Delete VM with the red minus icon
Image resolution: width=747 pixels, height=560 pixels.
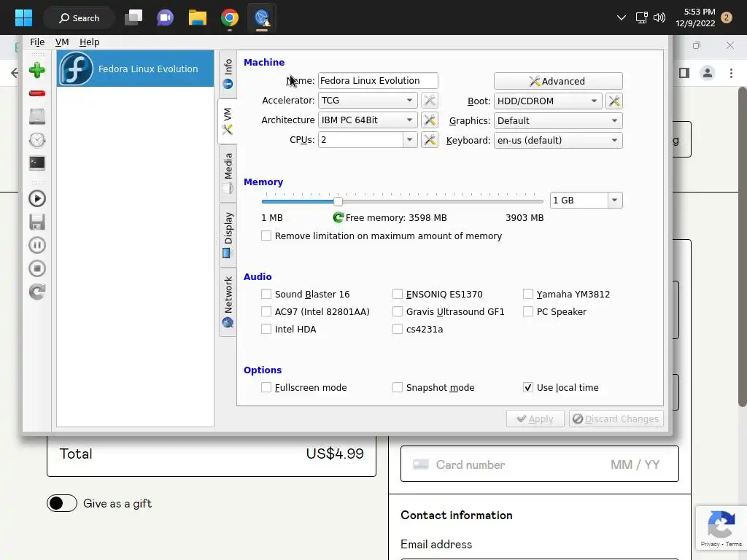point(37,93)
